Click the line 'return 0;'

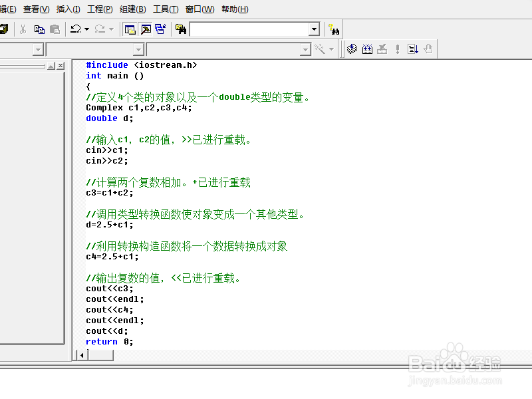(x=109, y=342)
